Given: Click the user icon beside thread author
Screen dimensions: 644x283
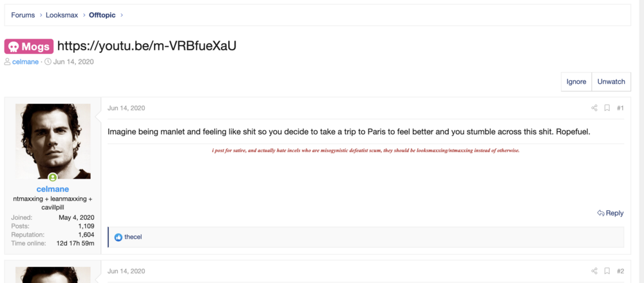Looking at the screenshot, I should (x=8, y=62).
